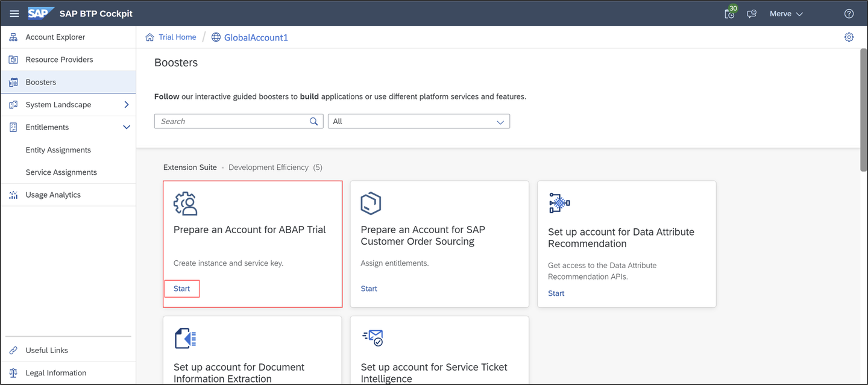Image resolution: width=868 pixels, height=385 pixels.
Task: Start the Data Attribute Recommendation booster
Action: tap(556, 293)
